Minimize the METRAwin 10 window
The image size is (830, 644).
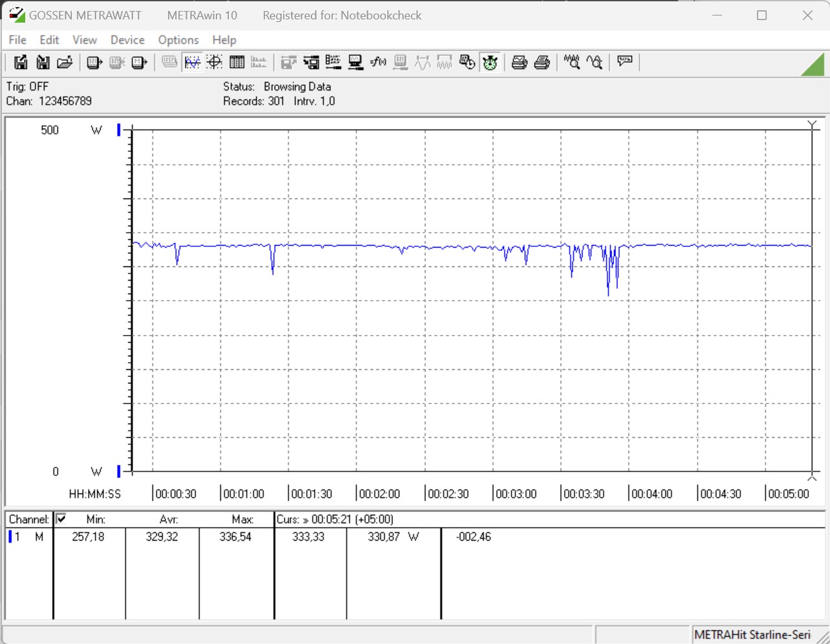coord(717,15)
